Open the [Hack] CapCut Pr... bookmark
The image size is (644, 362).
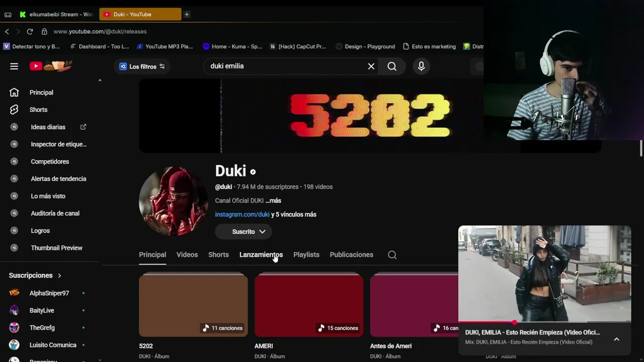point(297,46)
